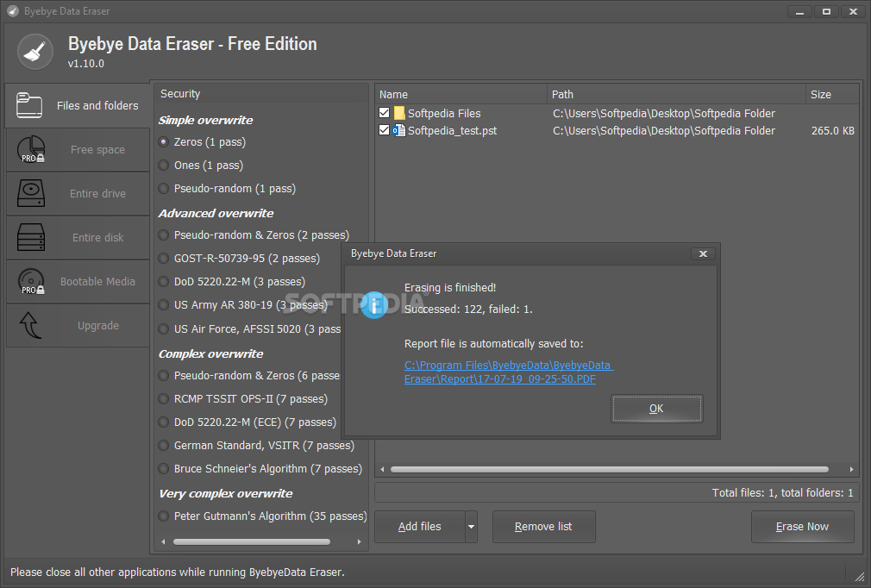Click the Total files summary text
871x588 pixels.
point(782,493)
